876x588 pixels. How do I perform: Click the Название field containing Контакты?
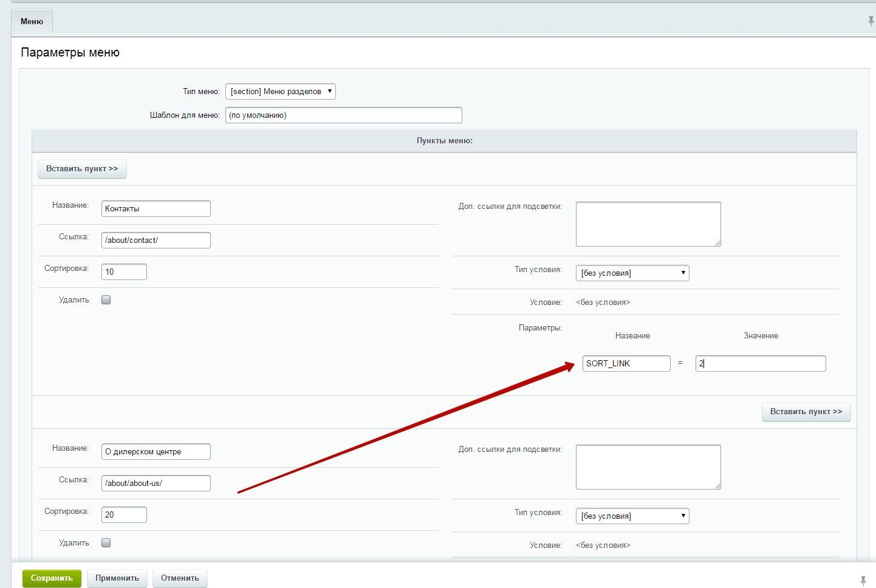pyautogui.click(x=156, y=209)
